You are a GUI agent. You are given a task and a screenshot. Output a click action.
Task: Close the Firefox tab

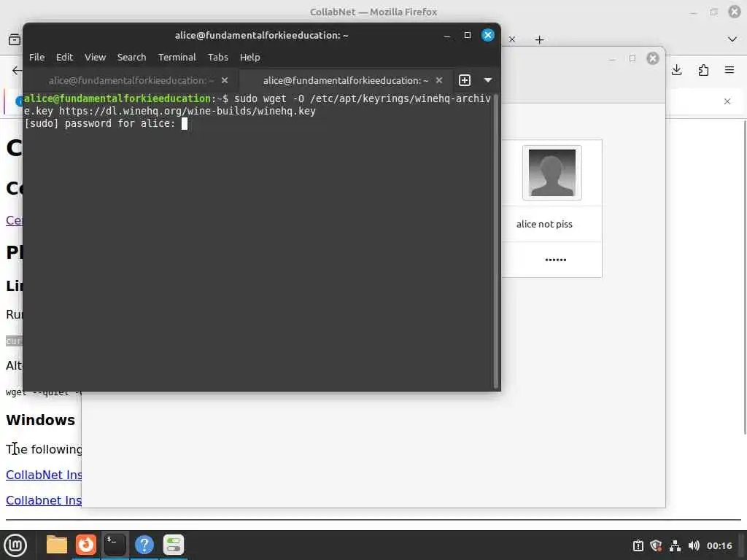pyautogui.click(x=511, y=39)
